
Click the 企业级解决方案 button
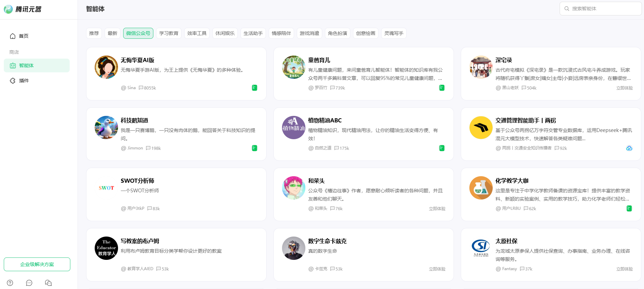click(x=37, y=264)
